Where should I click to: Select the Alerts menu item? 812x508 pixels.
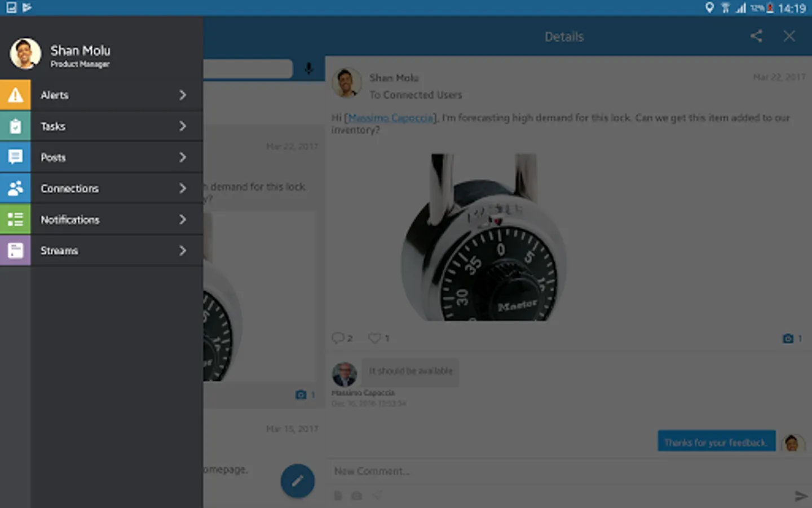pos(101,95)
